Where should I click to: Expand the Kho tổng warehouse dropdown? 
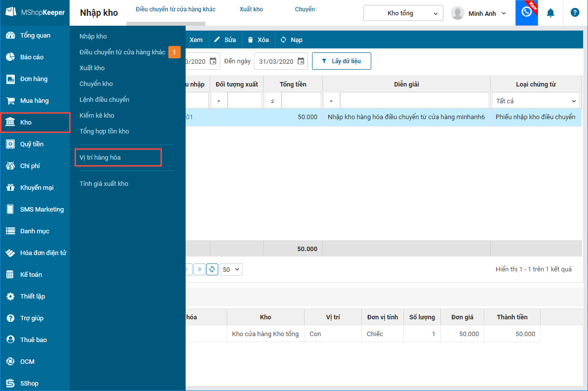(402, 13)
